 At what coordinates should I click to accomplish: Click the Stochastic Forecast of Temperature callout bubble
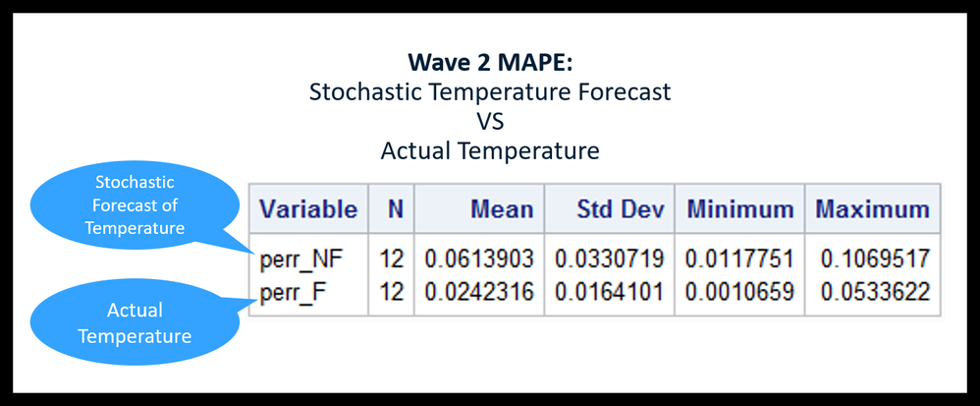coord(134,205)
